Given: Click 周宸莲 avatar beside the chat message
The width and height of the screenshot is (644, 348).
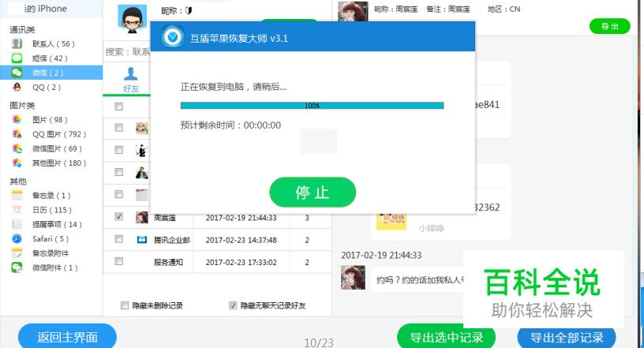Looking at the screenshot, I should (x=353, y=277).
